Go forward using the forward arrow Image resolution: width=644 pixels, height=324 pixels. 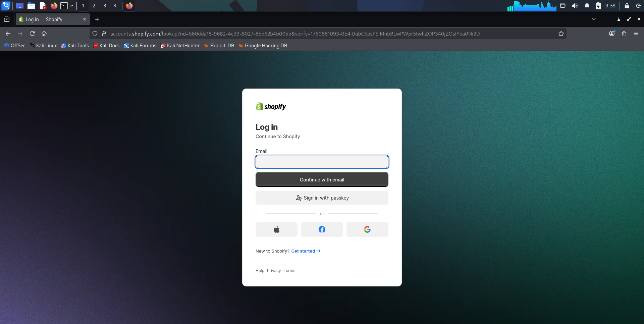[20, 34]
